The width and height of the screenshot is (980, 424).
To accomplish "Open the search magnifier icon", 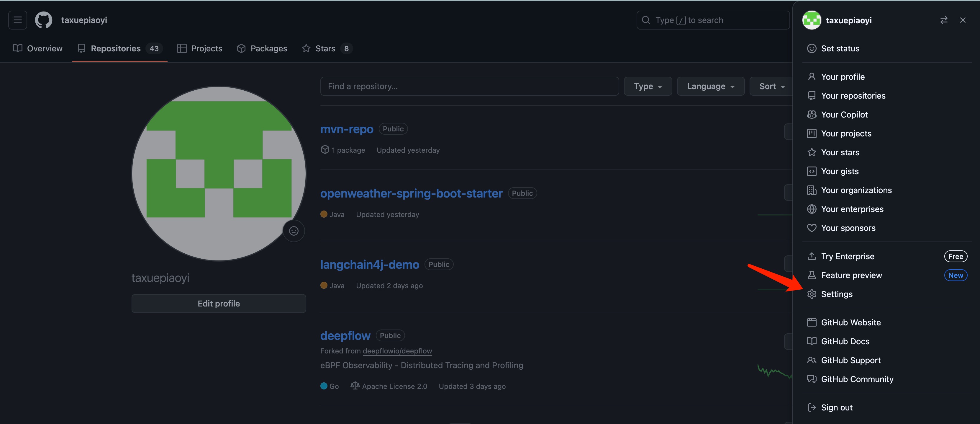I will tap(646, 20).
